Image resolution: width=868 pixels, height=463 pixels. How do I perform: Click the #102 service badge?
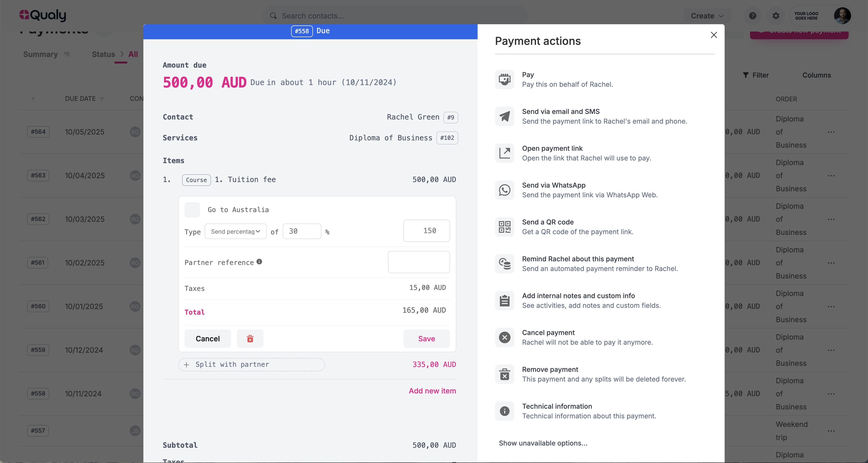(x=447, y=138)
